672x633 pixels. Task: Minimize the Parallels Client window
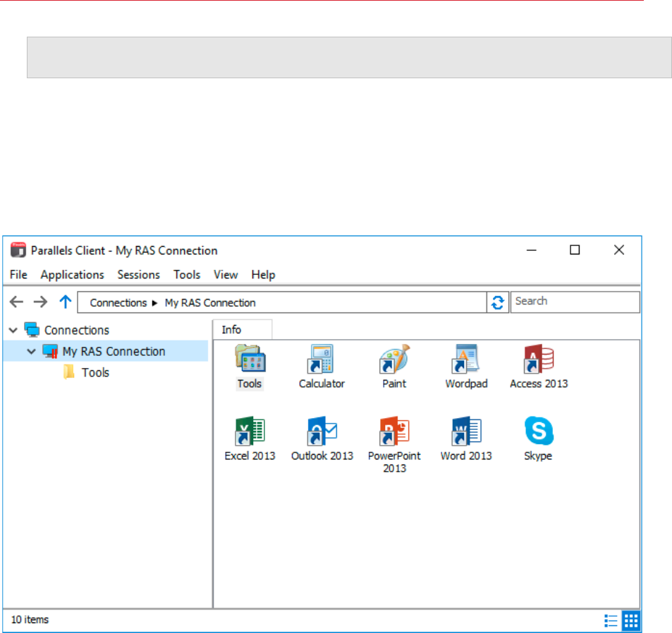pos(532,250)
